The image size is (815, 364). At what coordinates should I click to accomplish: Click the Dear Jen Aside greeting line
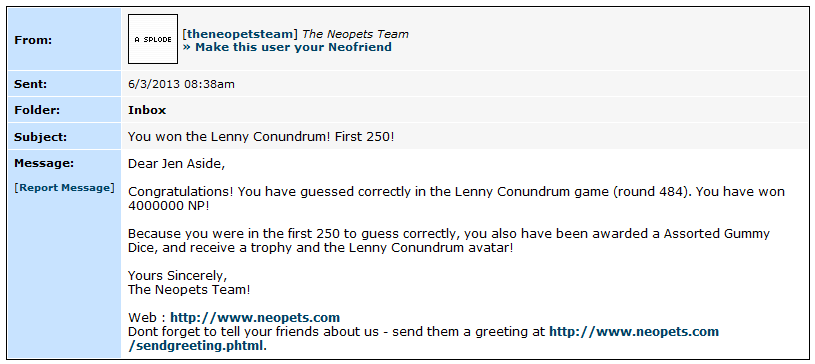177,164
